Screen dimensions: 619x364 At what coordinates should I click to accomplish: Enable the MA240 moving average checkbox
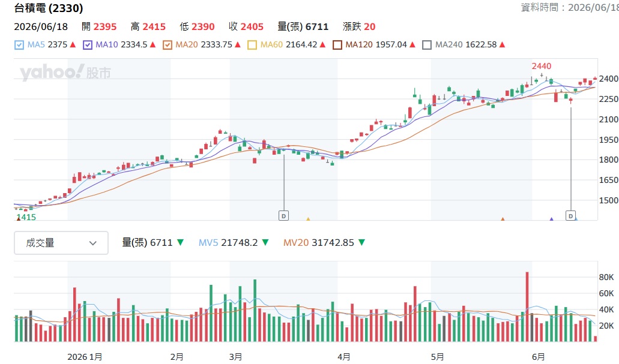[x=427, y=45]
